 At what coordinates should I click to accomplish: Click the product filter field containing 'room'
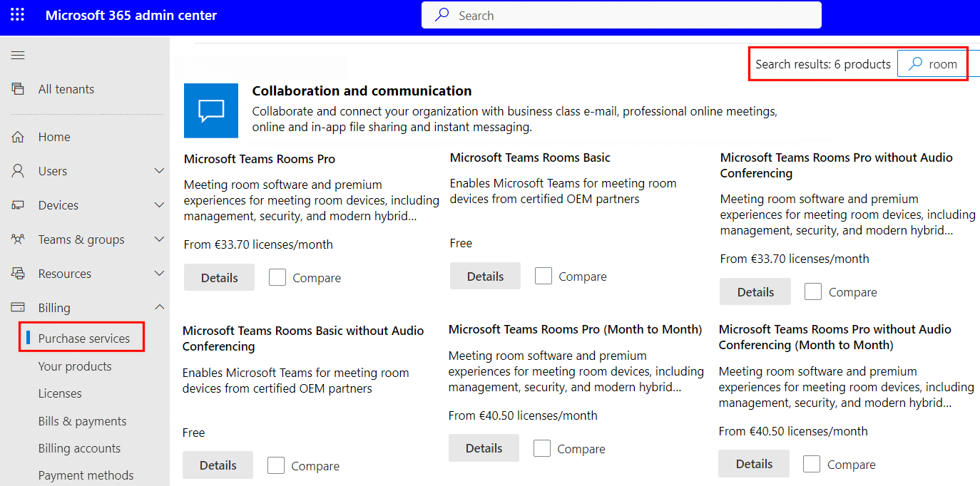click(938, 64)
